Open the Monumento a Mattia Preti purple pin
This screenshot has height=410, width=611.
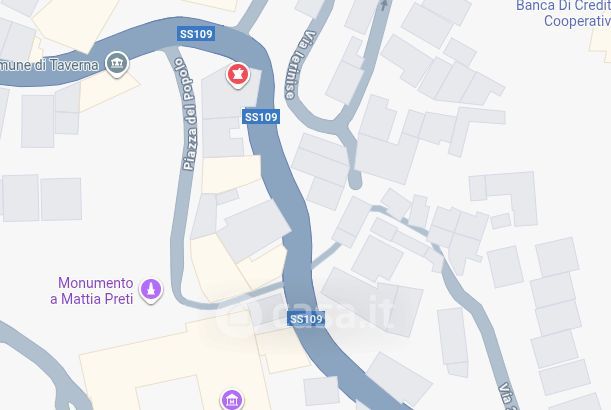[151, 291]
